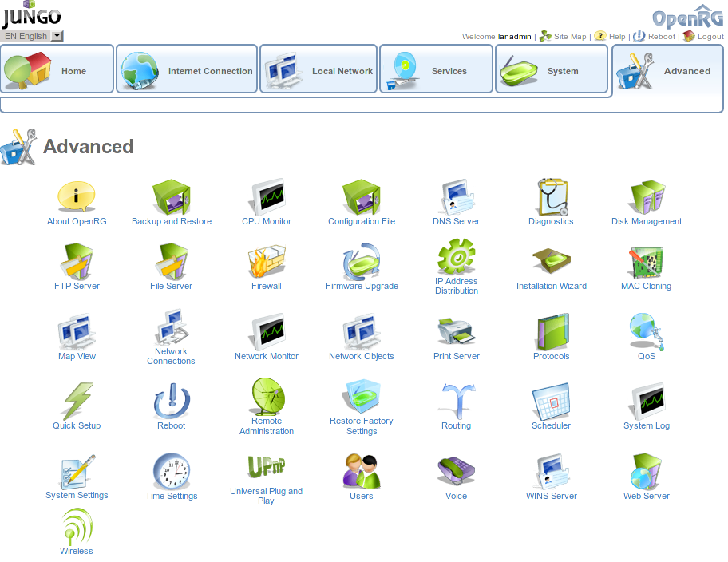The image size is (728, 562).
Task: Click the Firewall text label
Action: click(x=267, y=286)
